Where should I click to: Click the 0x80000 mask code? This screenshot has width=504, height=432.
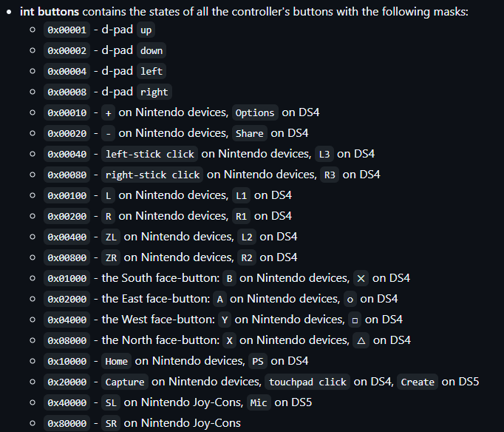pyautogui.click(x=67, y=423)
